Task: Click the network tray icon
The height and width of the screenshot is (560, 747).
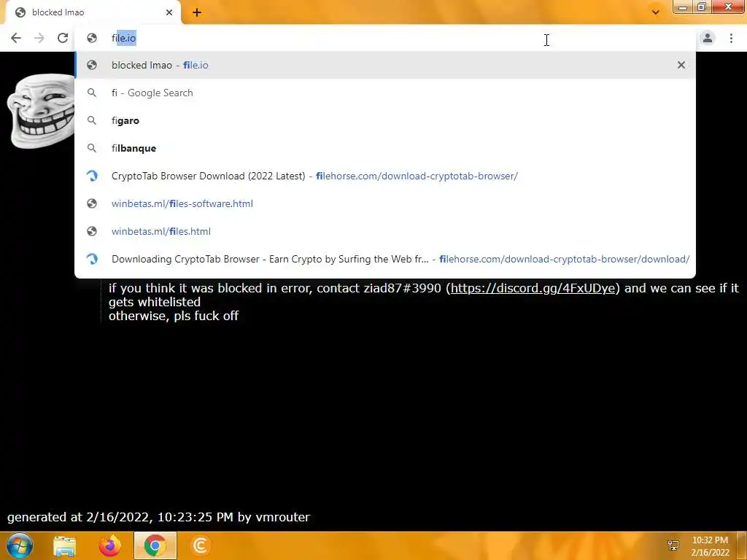Action: coord(673,545)
